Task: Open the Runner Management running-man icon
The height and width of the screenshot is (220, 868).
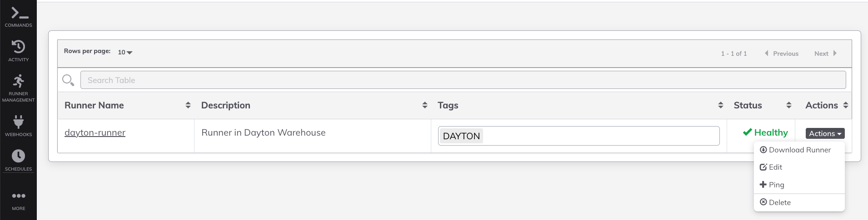Action: coord(18,81)
